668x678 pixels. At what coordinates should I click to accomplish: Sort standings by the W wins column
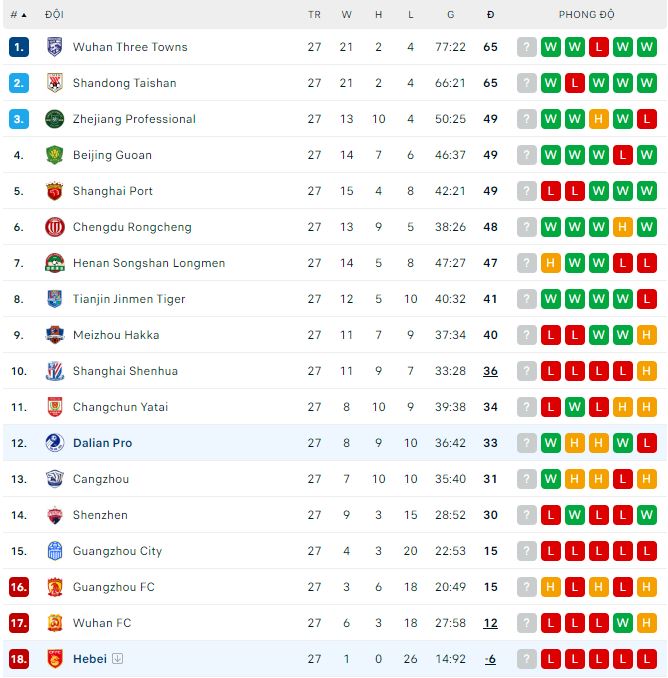(346, 15)
